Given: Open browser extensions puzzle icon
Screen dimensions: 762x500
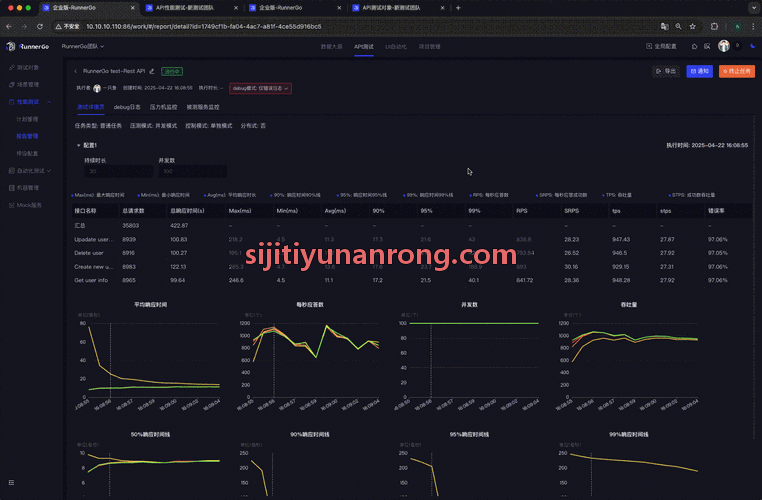Looking at the screenshot, I should click(x=714, y=26).
